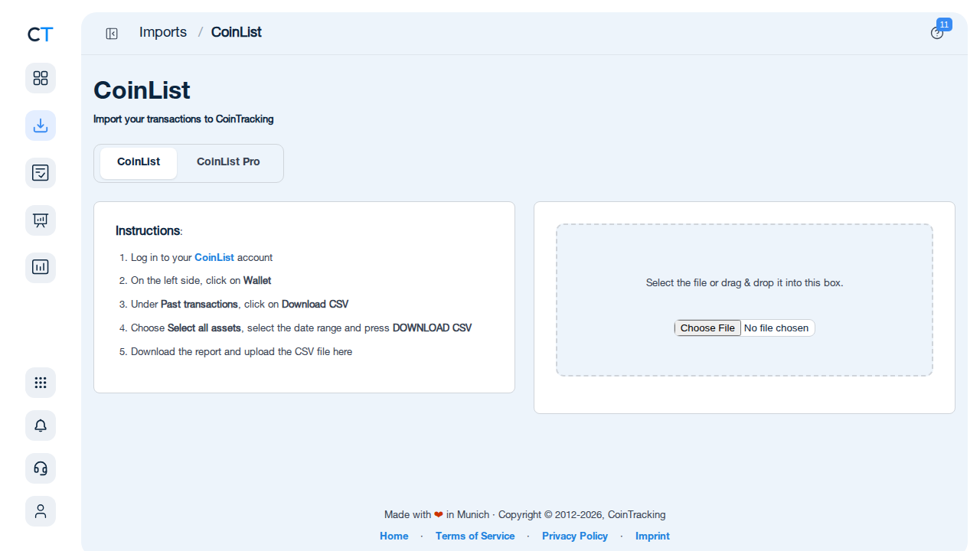Click the 'No file chosen' text
This screenshot has height=551, width=980.
[x=776, y=328]
